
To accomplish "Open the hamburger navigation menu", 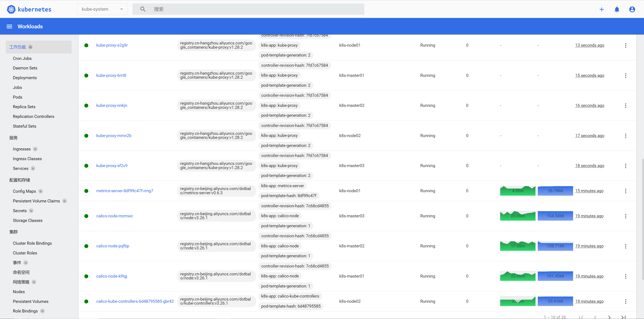I will tap(9, 26).
